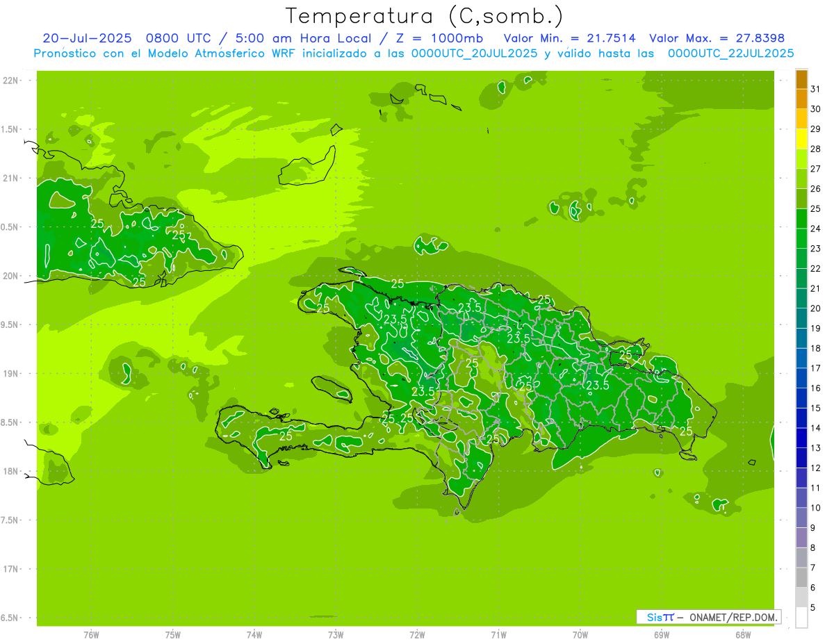Click the "20N" latitude axis label

[11, 276]
